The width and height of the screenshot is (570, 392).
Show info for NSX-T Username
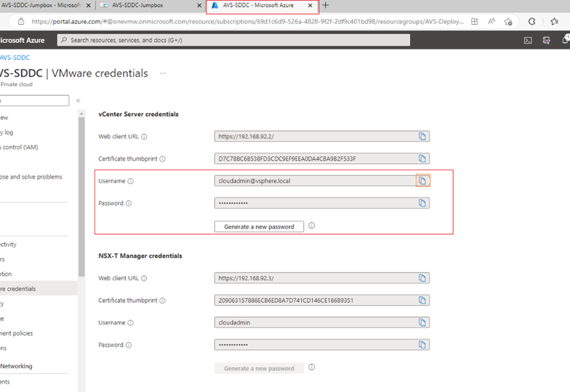pos(131,323)
